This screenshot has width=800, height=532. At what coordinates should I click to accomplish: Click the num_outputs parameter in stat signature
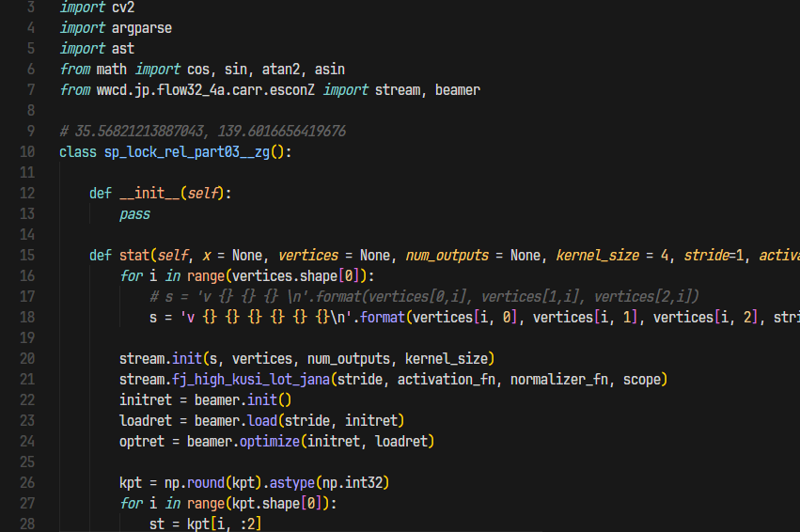(447, 255)
